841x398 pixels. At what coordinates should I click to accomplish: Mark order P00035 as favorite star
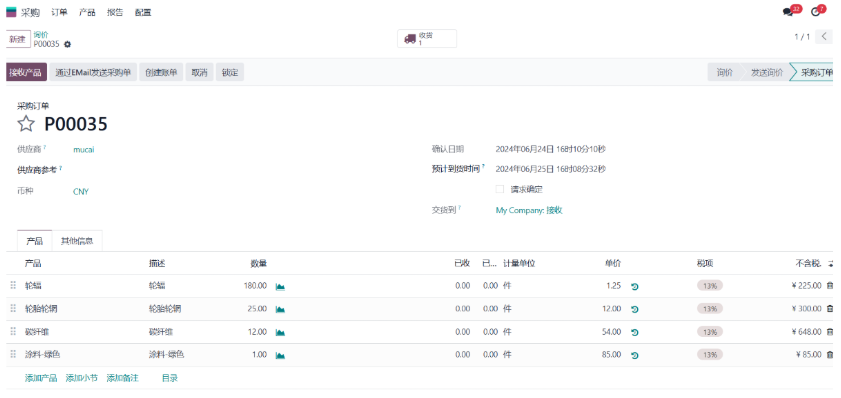(x=26, y=124)
